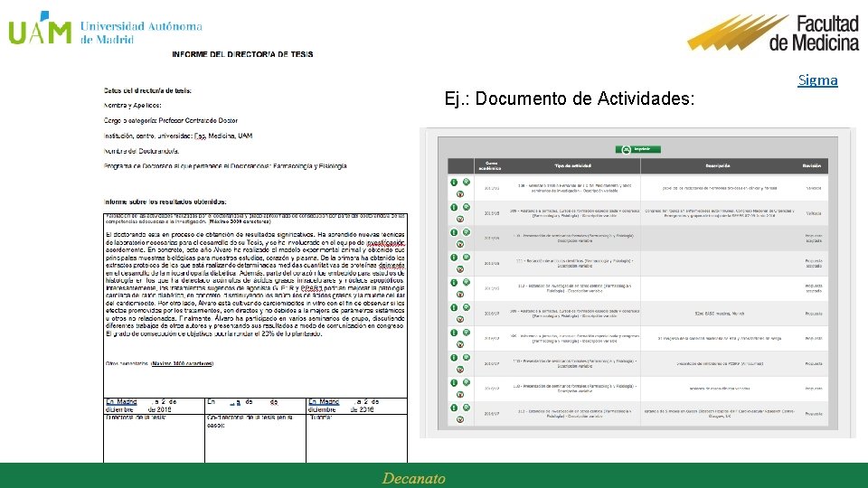Click 'Universidad Autónoma de Madrid' text
Screen dimensions: 868x488
[x=141, y=33]
